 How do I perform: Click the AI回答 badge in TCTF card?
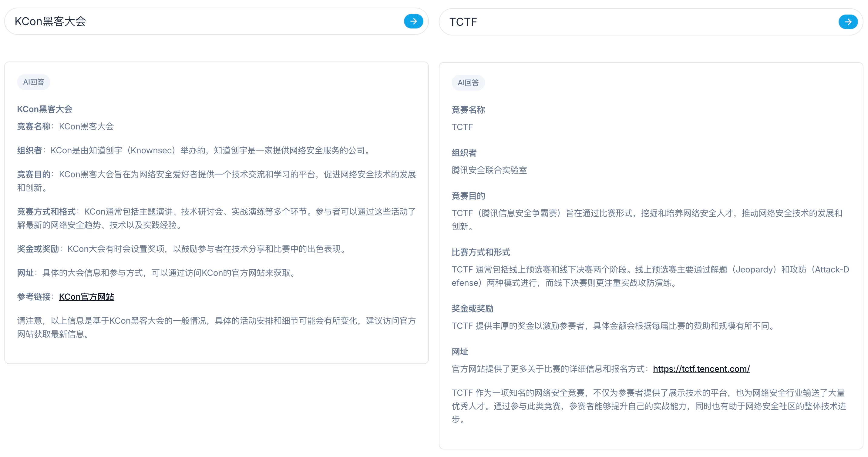[468, 83]
